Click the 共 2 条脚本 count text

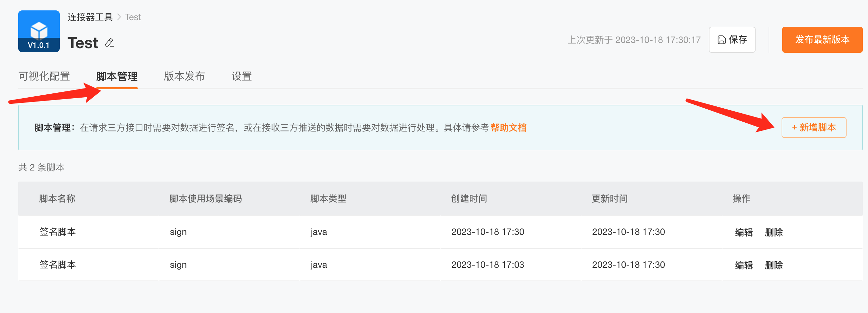click(42, 168)
